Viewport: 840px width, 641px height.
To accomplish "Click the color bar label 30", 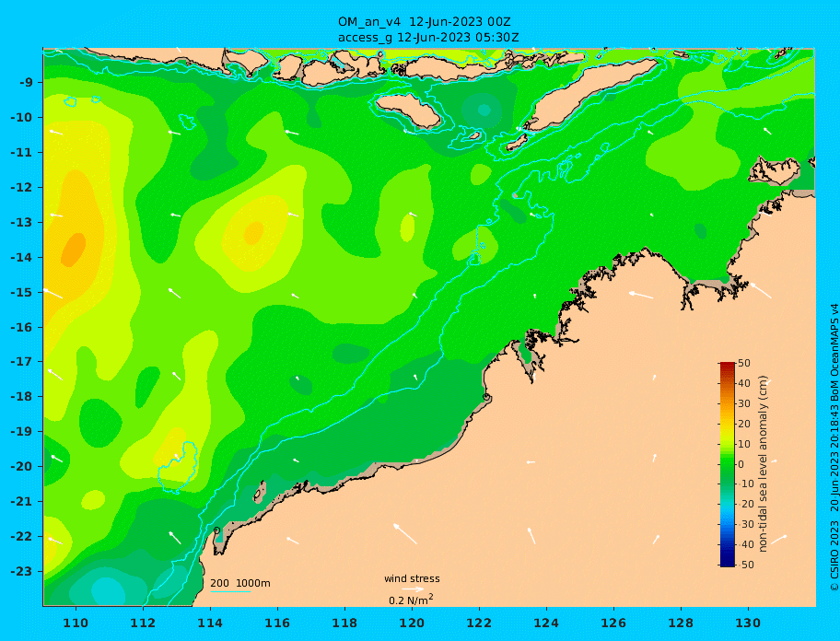I will tap(744, 403).
